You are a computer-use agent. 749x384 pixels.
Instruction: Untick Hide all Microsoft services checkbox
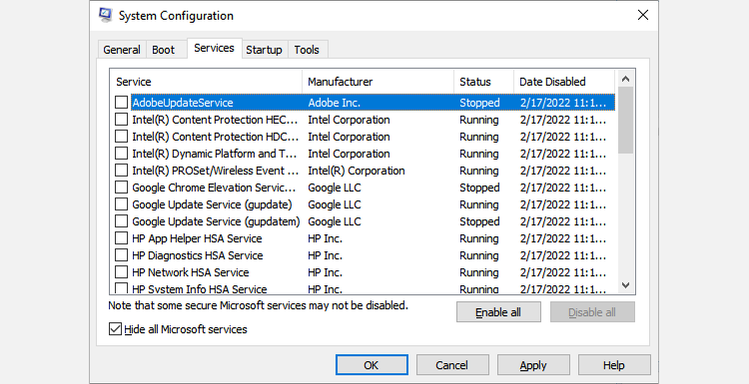coord(115,329)
